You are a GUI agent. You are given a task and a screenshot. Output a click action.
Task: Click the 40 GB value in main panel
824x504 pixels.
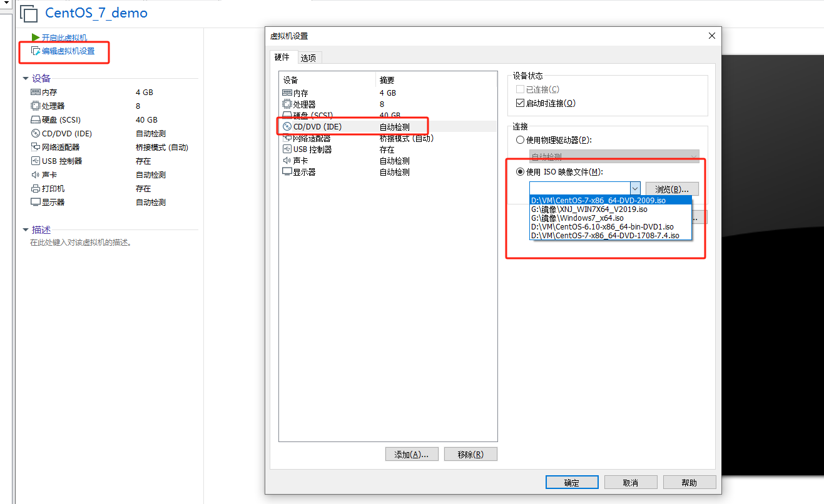[x=146, y=119]
